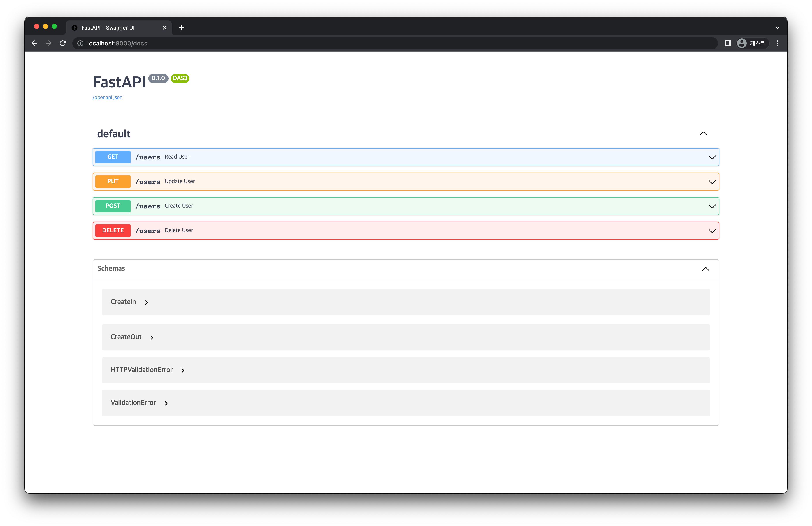Viewport: 812px width, 526px height.
Task: Expand the GET /users Read User operation
Action: tap(712, 157)
